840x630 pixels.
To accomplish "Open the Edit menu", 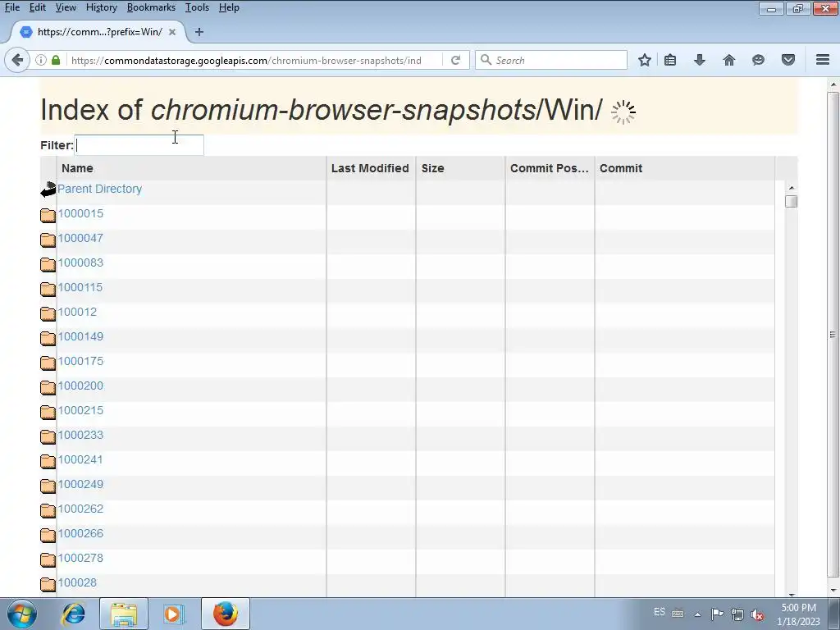I will tap(38, 7).
